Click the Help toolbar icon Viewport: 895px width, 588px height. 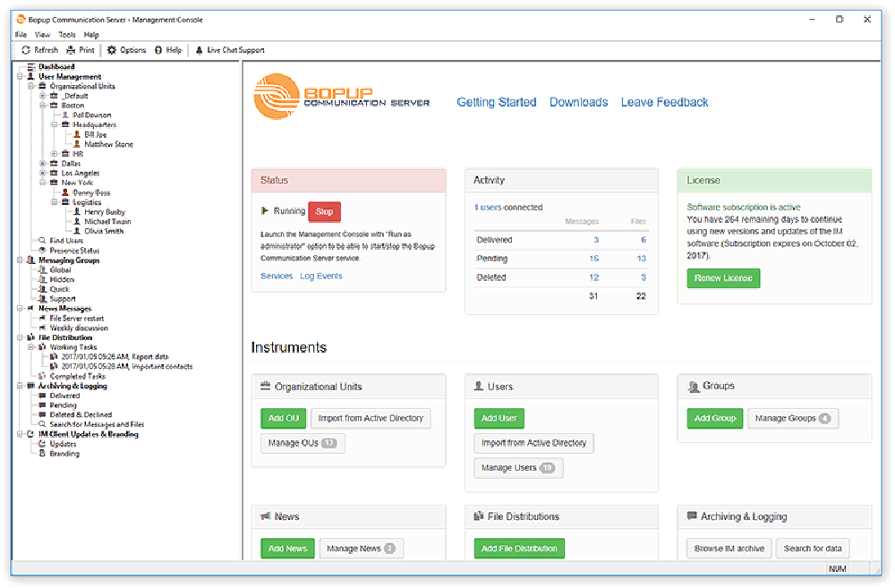point(158,50)
